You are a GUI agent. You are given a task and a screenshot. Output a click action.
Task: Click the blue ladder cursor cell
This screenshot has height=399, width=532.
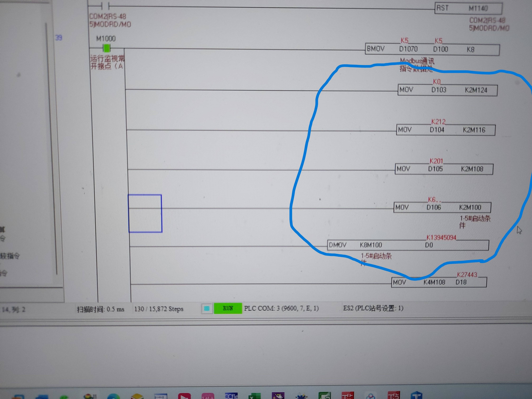tap(145, 214)
